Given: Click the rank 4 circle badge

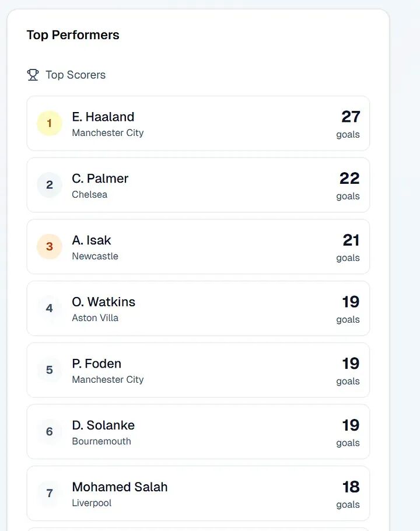Looking at the screenshot, I should [50, 308].
